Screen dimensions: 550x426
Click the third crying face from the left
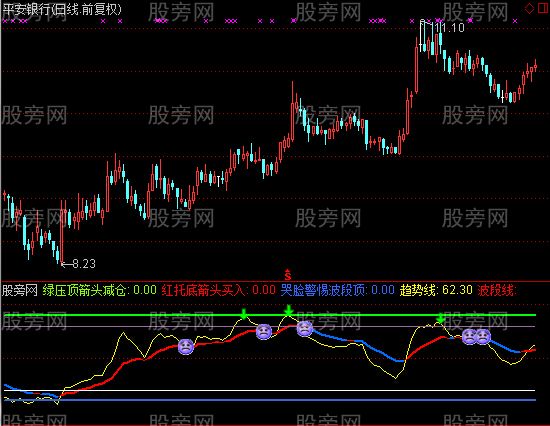coord(305,329)
